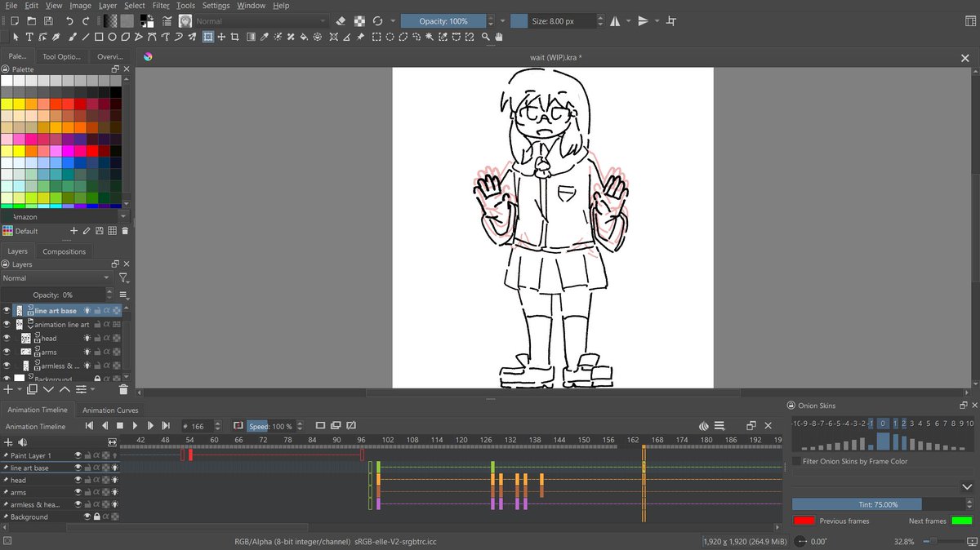The image size is (980, 550).
Task: Click the Next frames green color button
Action: 962,521
